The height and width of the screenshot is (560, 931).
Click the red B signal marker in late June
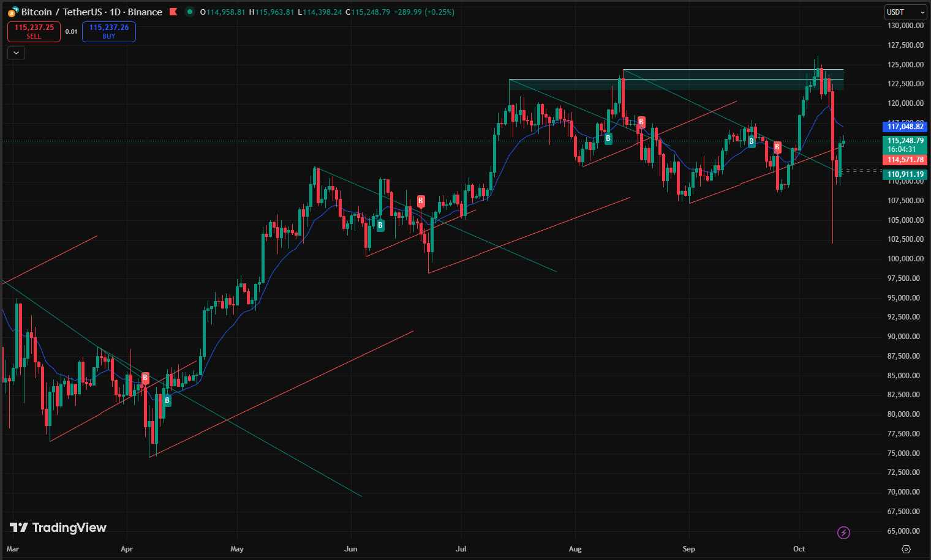click(x=421, y=201)
